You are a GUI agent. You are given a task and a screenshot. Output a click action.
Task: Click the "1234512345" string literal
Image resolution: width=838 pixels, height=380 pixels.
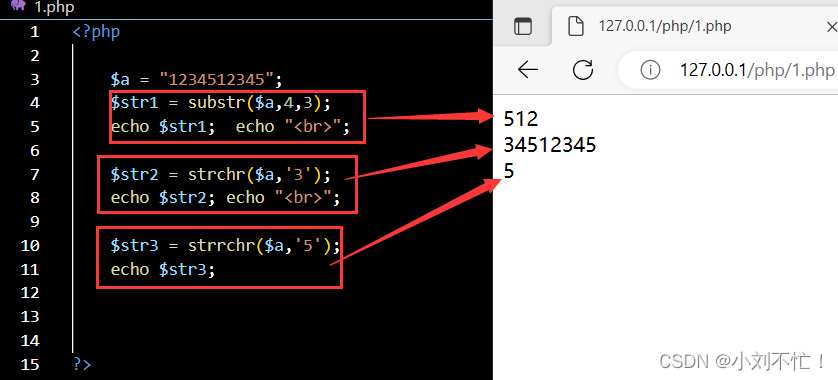[217, 80]
